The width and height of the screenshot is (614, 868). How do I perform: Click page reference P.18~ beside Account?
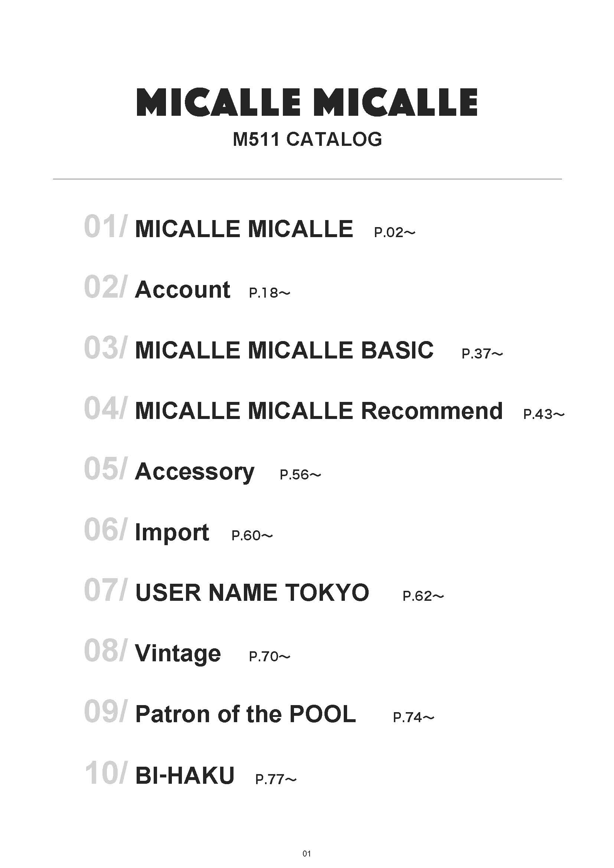[269, 293]
